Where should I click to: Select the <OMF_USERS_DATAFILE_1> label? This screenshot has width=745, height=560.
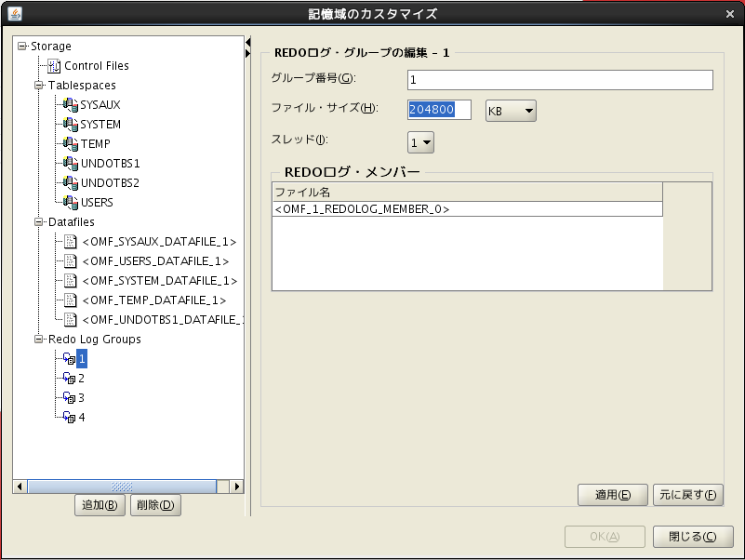coord(155,261)
